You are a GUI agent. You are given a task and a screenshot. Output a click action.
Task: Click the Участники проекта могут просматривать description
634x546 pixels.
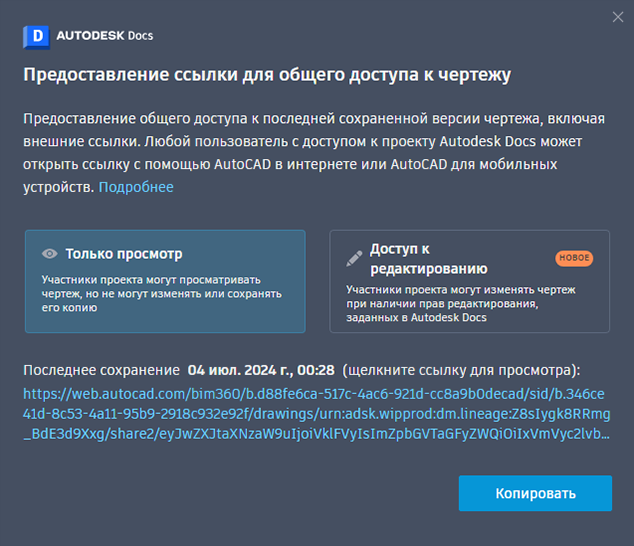click(x=162, y=294)
